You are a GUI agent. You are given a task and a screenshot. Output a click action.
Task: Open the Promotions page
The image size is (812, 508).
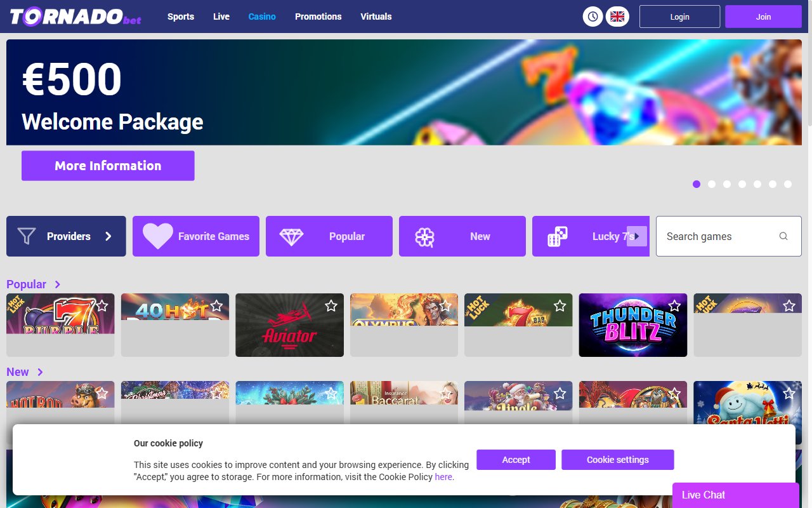318,17
